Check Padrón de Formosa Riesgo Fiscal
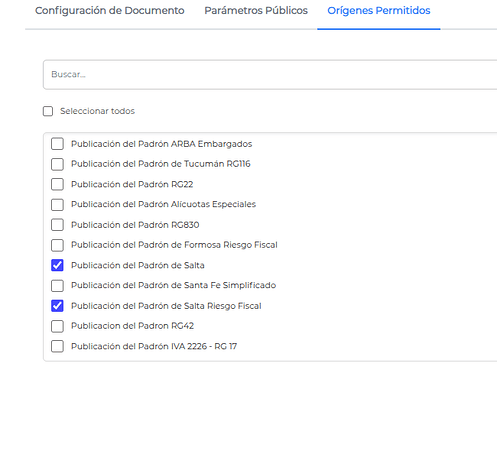 57,245
